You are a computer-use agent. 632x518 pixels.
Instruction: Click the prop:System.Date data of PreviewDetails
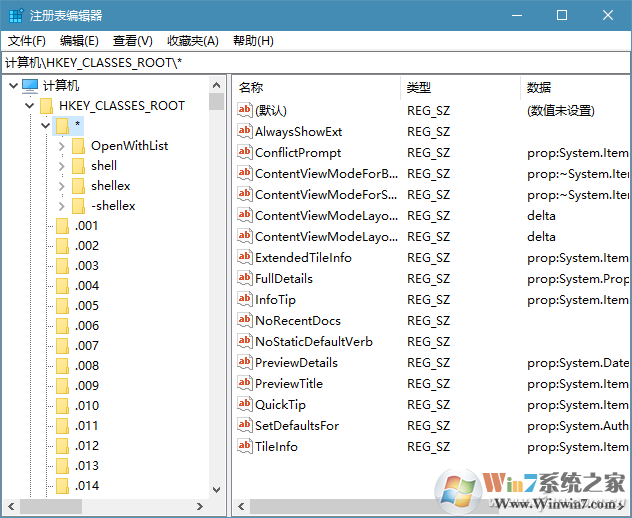coord(578,363)
